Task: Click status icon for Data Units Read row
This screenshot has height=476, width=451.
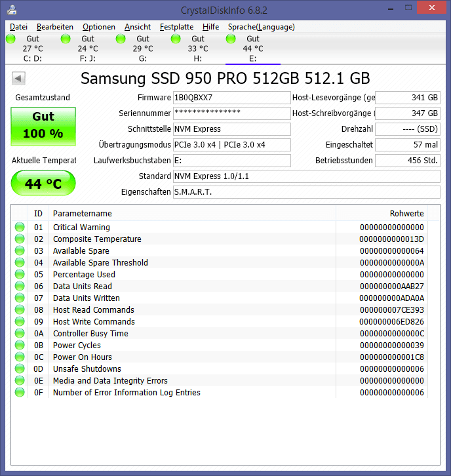Action: click(x=20, y=286)
